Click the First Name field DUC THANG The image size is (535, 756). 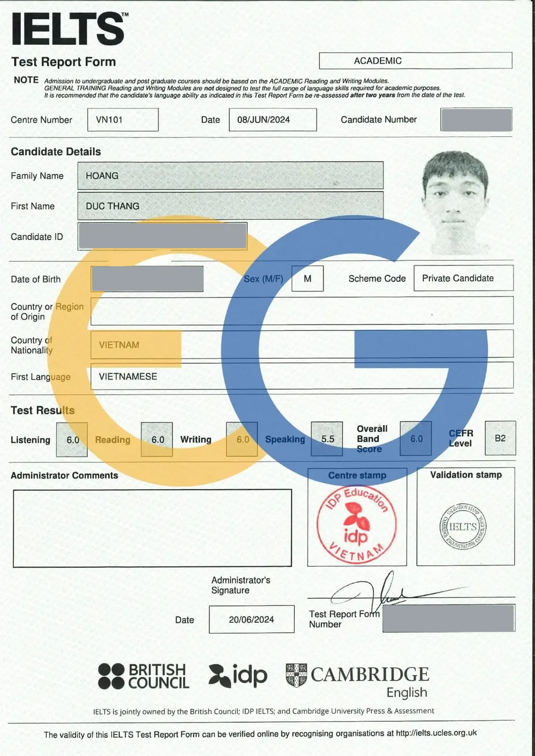[x=231, y=206]
